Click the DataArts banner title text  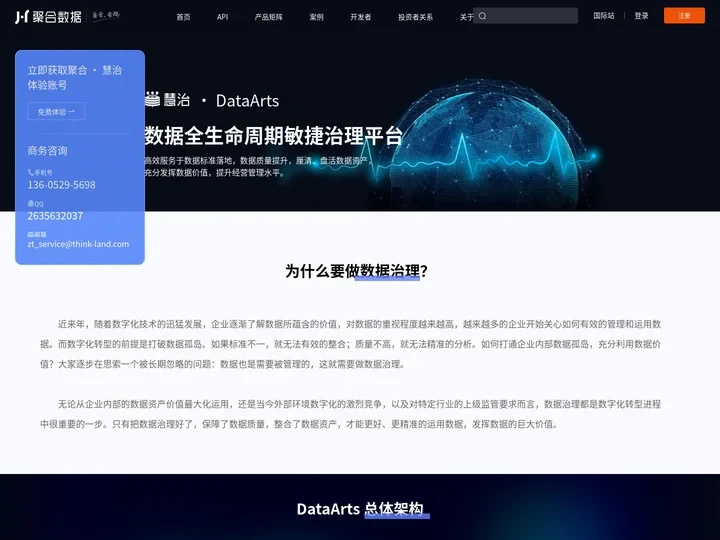(247, 101)
